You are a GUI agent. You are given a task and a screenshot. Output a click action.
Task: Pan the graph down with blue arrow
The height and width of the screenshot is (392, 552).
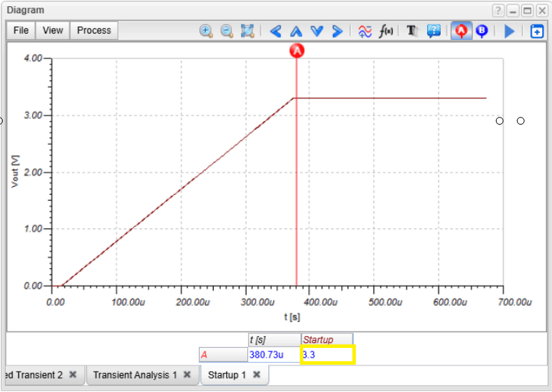click(x=317, y=31)
